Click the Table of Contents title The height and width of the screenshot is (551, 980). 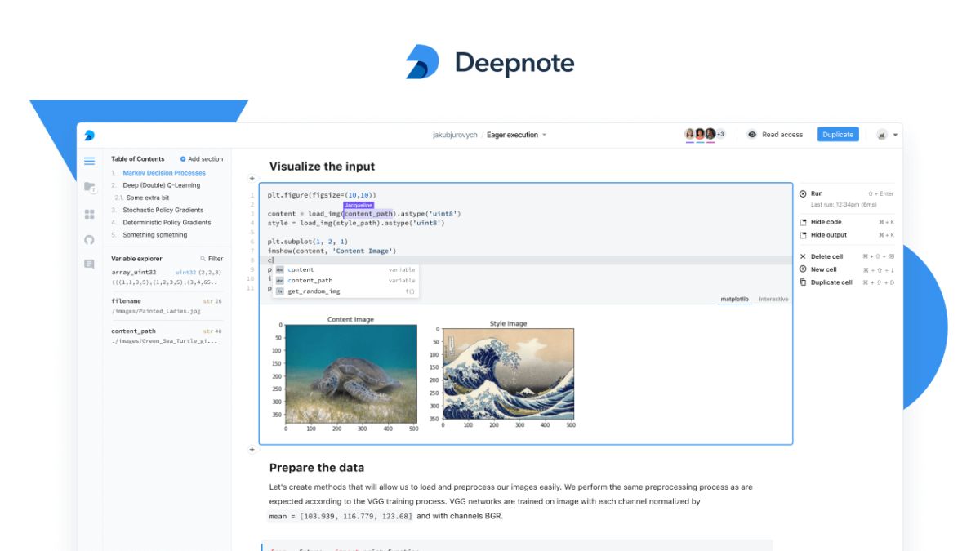(x=138, y=159)
